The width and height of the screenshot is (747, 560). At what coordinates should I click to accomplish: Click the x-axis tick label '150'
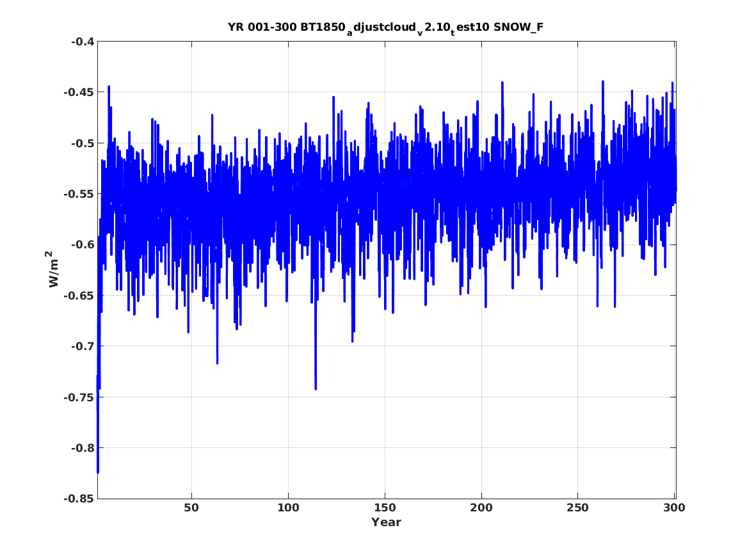tap(385, 508)
